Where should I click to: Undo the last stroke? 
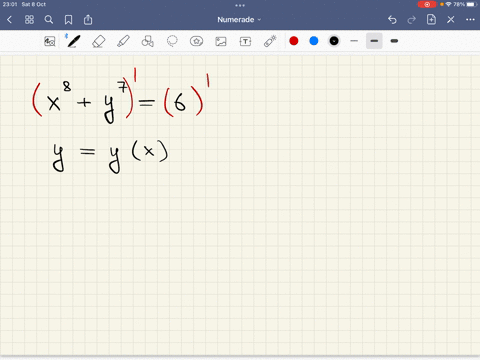pos(392,20)
